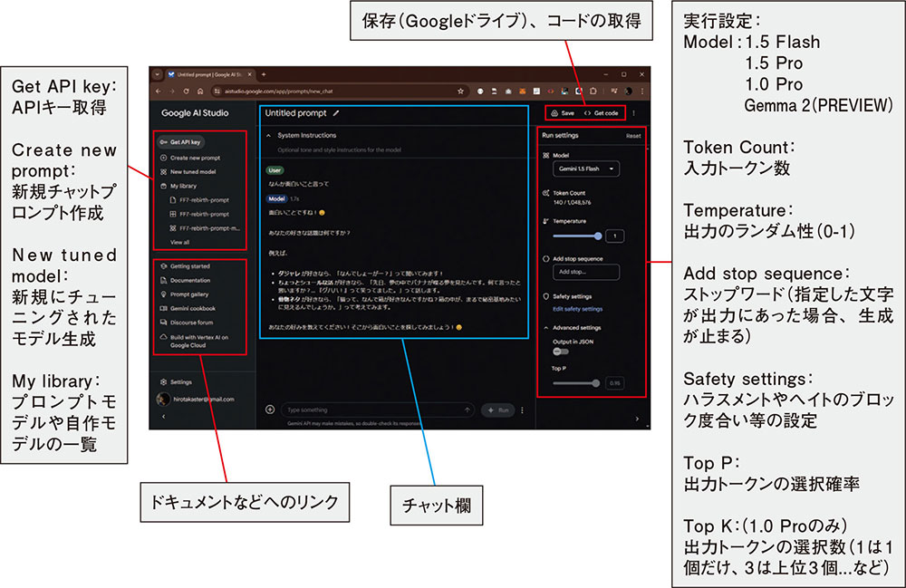This screenshot has width=906, height=588.
Task: Open the overflow menu next to Get code
Action: (x=633, y=113)
